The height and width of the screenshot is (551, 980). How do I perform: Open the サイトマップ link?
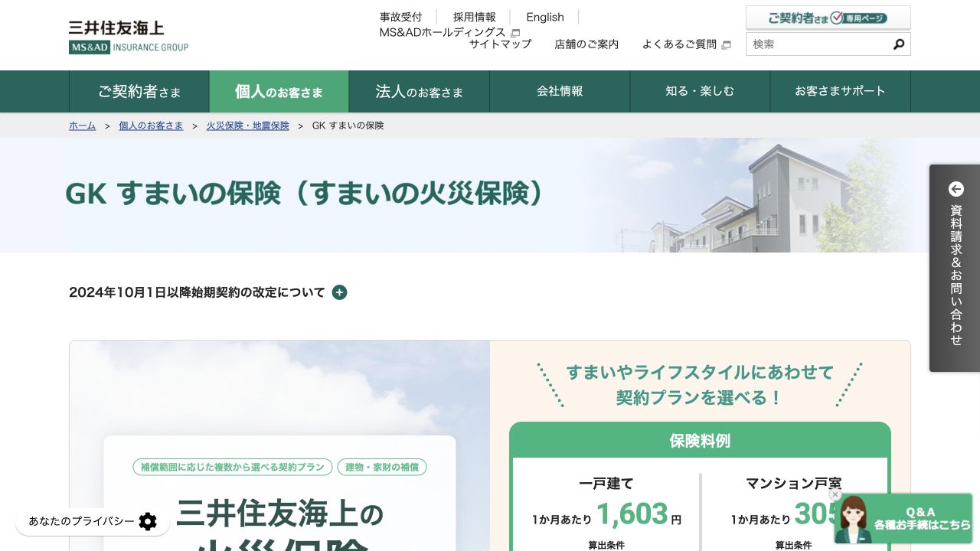click(500, 44)
